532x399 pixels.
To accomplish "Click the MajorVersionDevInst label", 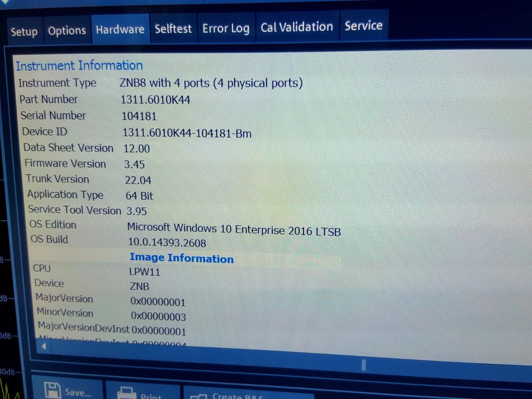I will point(83,327).
